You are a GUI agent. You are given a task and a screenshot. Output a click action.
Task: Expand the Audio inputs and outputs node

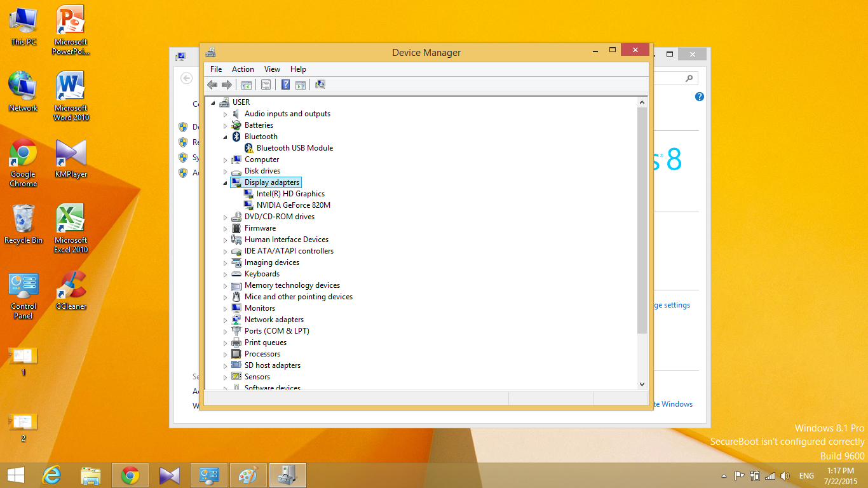coord(225,114)
